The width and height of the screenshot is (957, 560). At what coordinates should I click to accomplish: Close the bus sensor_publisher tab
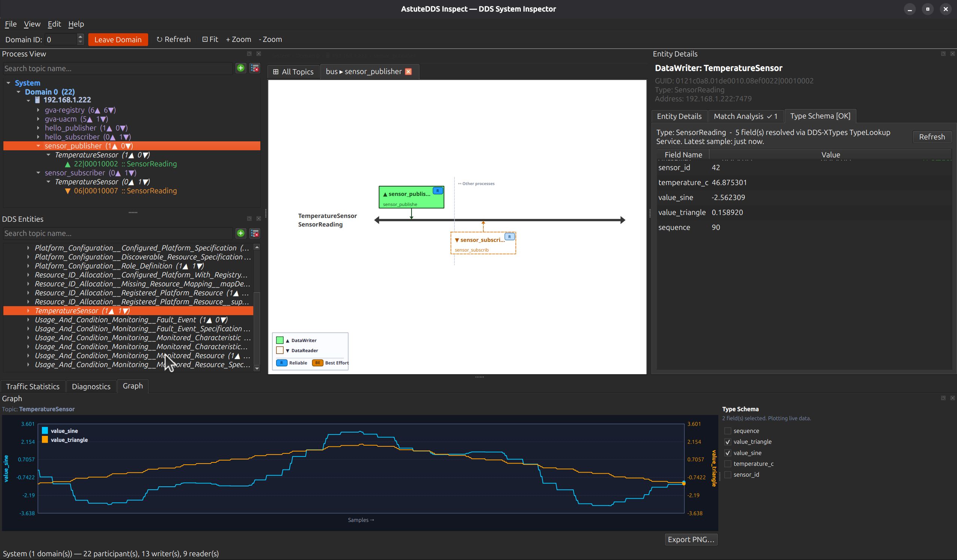click(x=408, y=72)
